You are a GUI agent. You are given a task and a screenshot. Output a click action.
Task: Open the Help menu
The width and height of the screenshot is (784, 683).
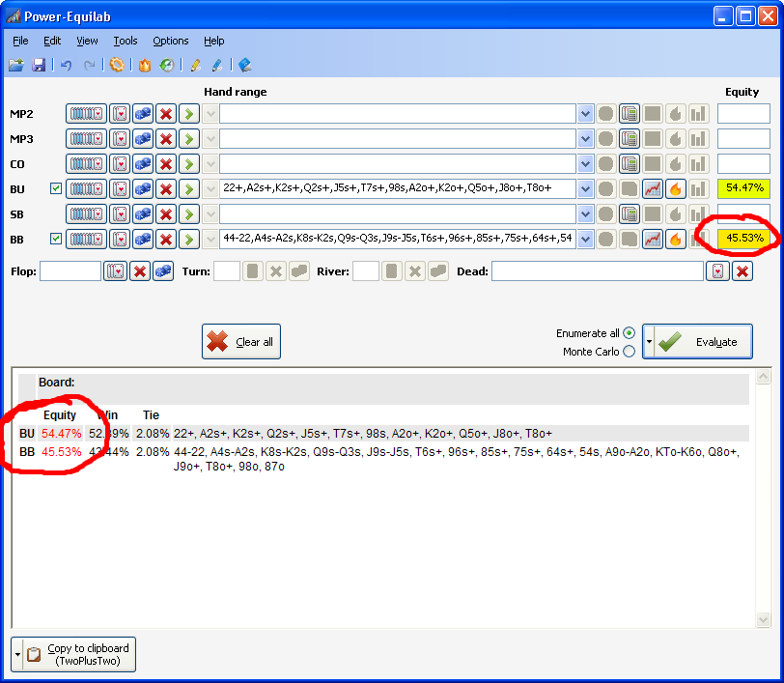tap(214, 41)
